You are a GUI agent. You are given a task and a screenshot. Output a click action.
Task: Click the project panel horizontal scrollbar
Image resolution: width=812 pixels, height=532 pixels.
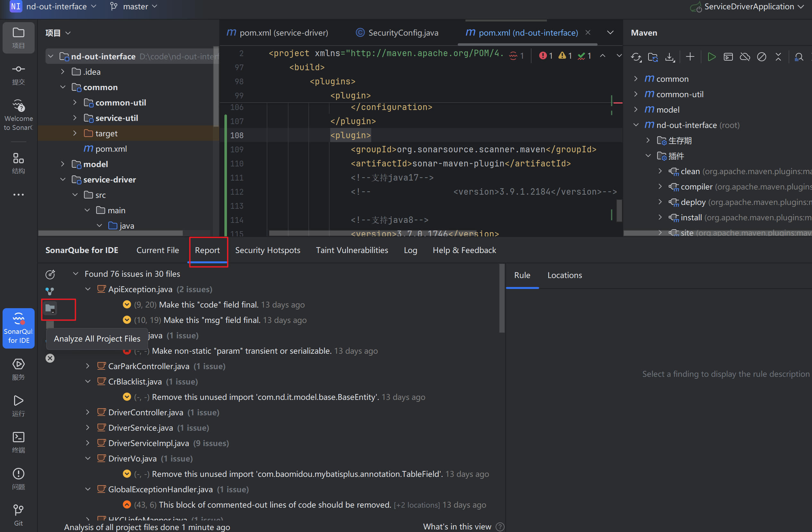(x=111, y=233)
